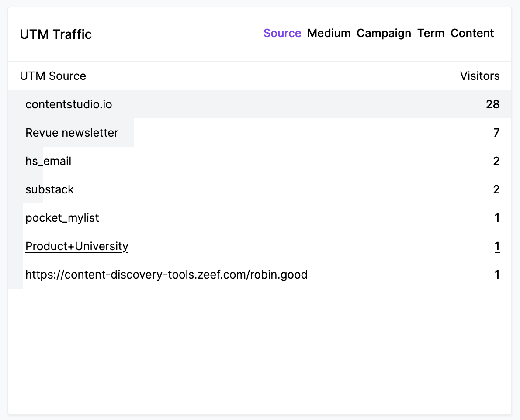Screen dimensions: 520x420
Task: Click the UTM Source column header
Action: tap(53, 76)
